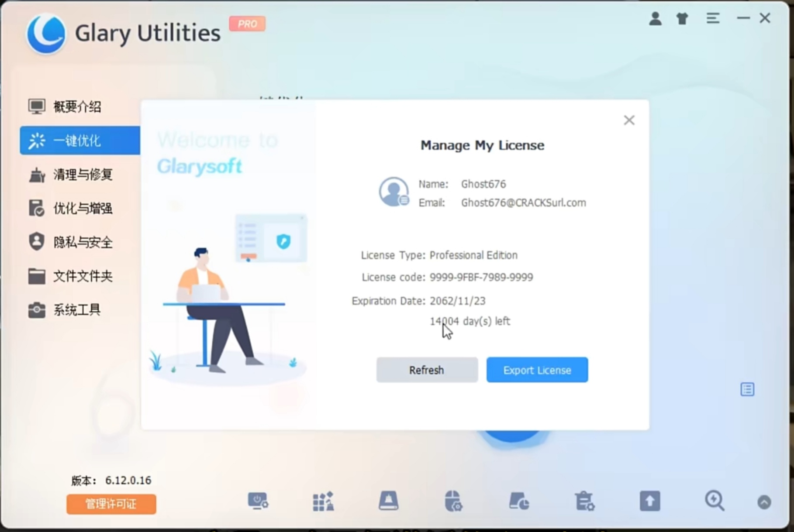Open the 隐私与安全 section
Screen dimensions: 794x532
coord(83,242)
